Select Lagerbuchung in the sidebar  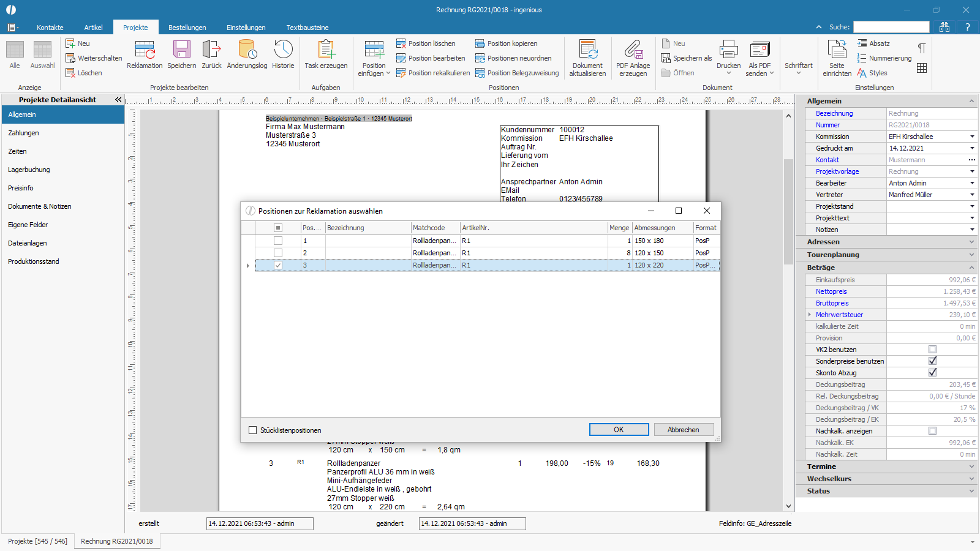click(63, 170)
